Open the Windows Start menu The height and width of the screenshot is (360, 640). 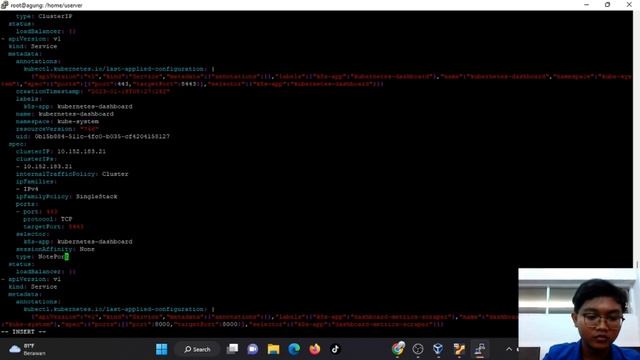click(x=162, y=349)
